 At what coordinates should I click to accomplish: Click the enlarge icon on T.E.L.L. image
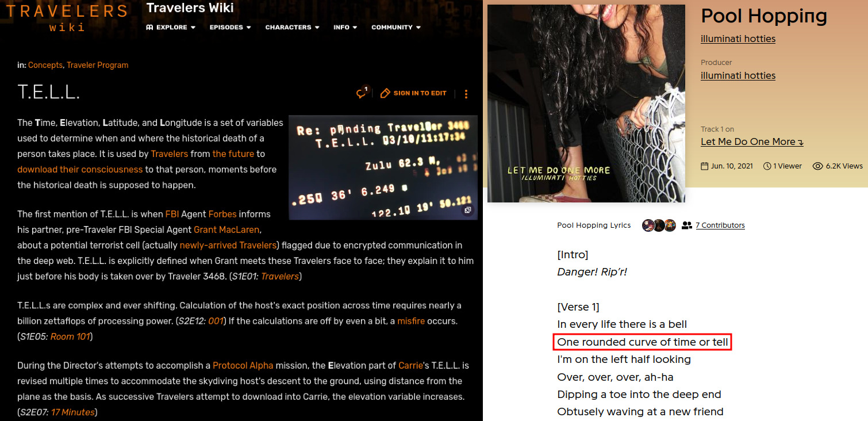[468, 210]
